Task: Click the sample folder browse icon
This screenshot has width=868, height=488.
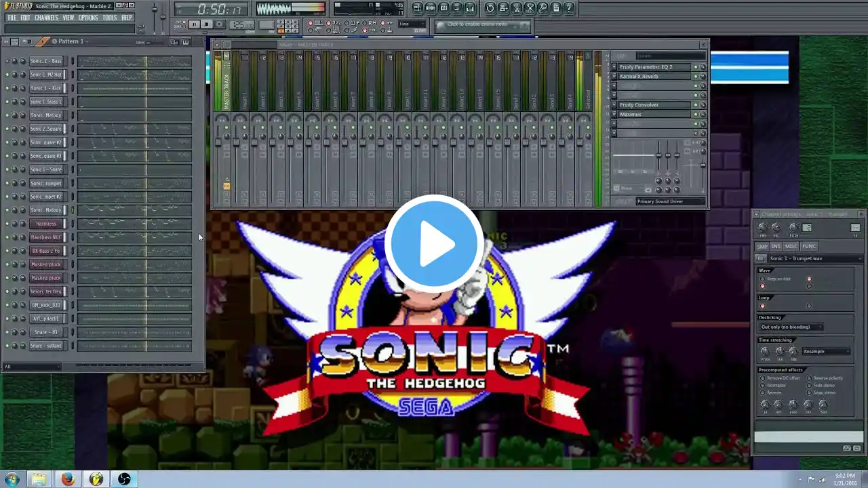Action: (761, 258)
